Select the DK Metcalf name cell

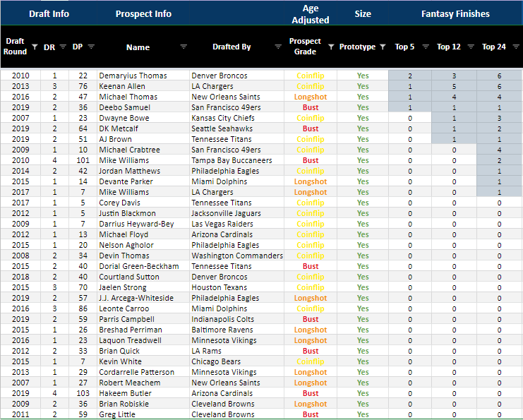[143, 128]
